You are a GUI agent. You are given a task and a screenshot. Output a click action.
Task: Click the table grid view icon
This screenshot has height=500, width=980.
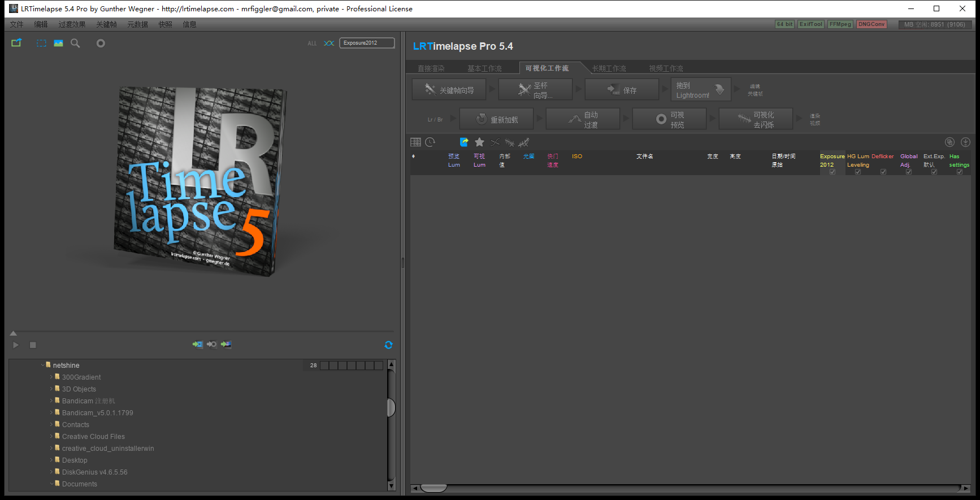tap(416, 142)
